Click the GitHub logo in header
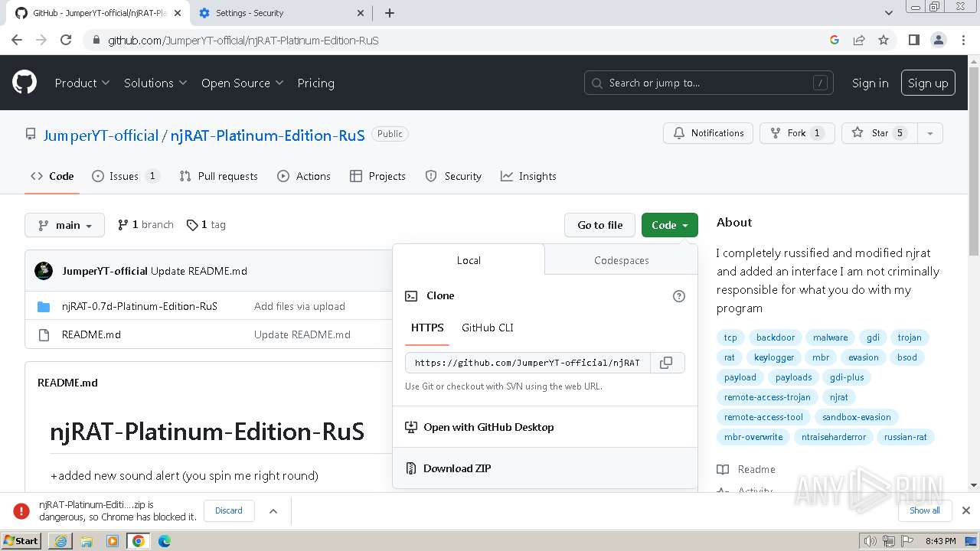Screen dimensions: 980x551 click(x=24, y=83)
